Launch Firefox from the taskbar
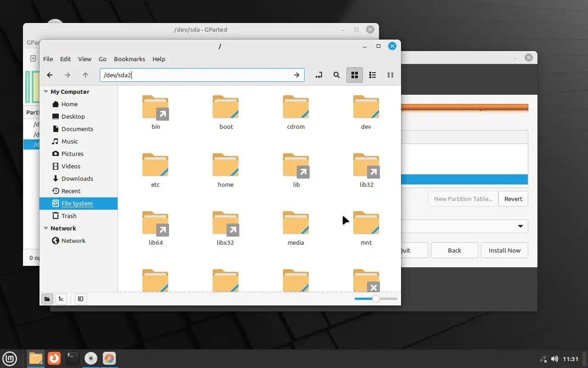The height and width of the screenshot is (368, 588). coord(54,358)
